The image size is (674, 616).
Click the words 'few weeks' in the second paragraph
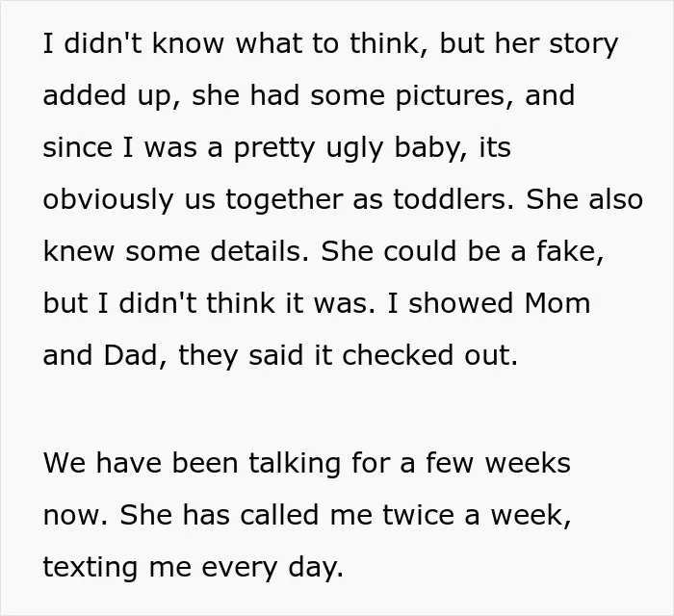click(498, 464)
